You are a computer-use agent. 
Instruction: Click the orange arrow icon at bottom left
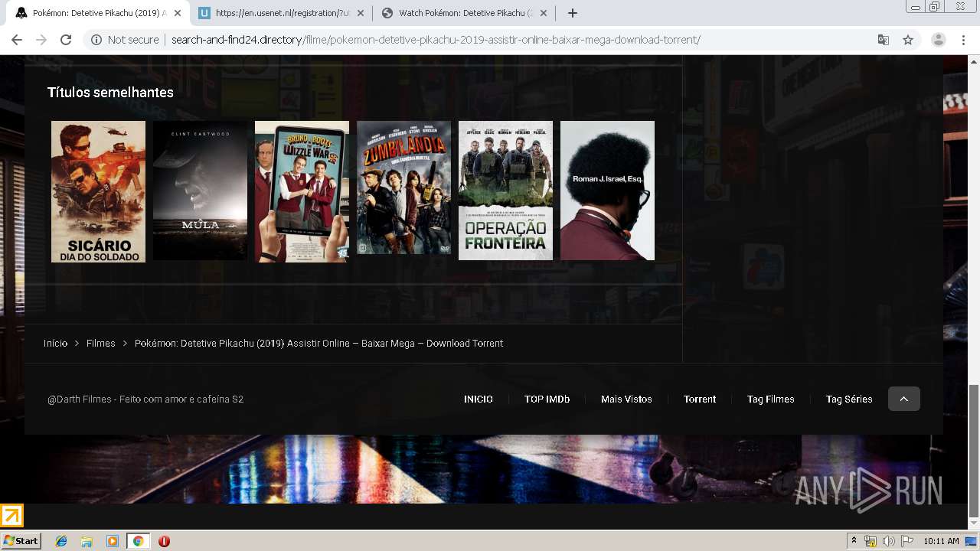coord(12,516)
